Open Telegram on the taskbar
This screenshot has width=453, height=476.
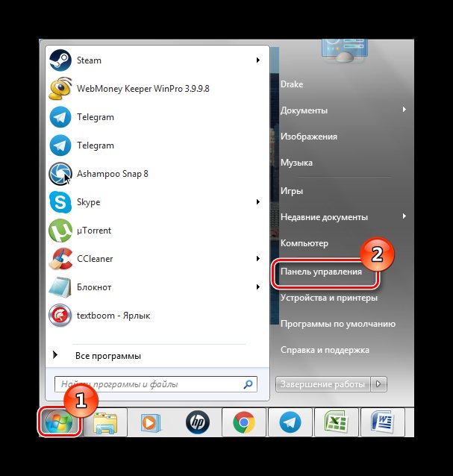point(290,422)
